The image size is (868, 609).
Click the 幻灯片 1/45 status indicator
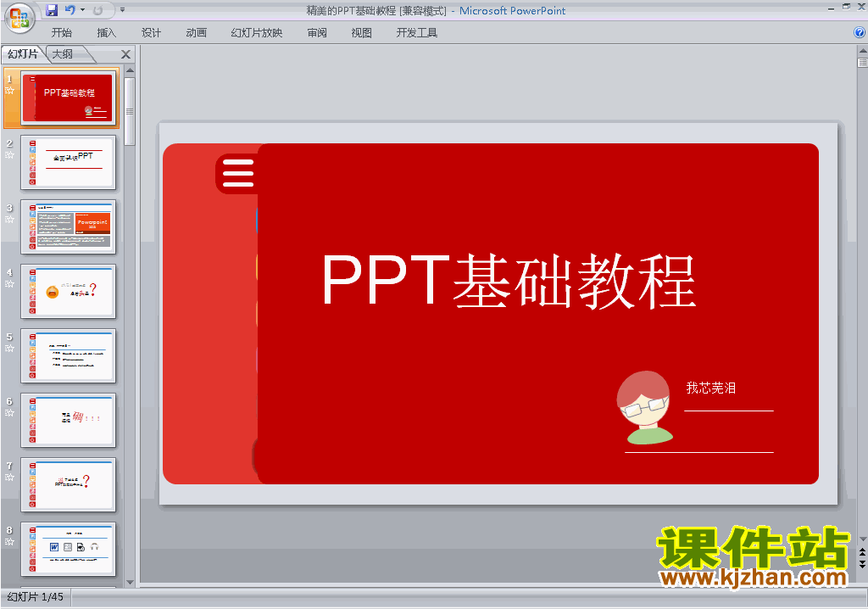(x=36, y=597)
